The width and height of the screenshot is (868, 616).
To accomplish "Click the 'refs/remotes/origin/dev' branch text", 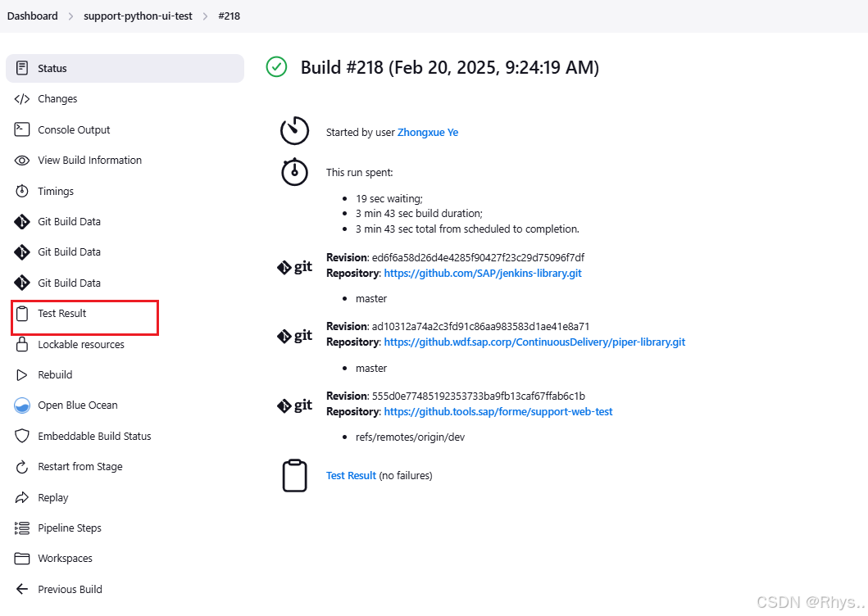I will (410, 437).
